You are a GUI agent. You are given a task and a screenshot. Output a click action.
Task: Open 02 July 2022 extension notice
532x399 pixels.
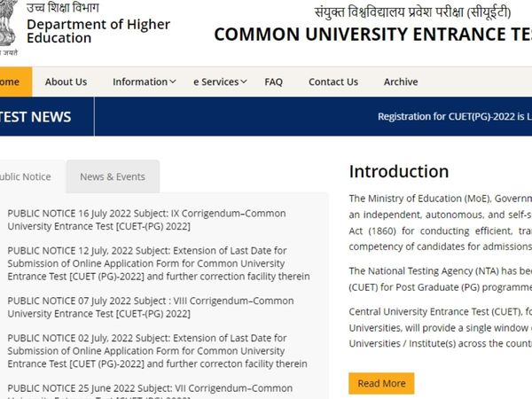(158, 351)
